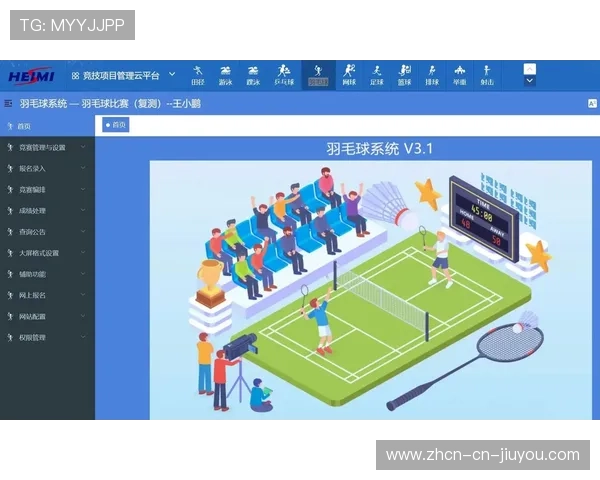
Task: Select the 游泳 (swimming) sport icon
Action: (226, 74)
